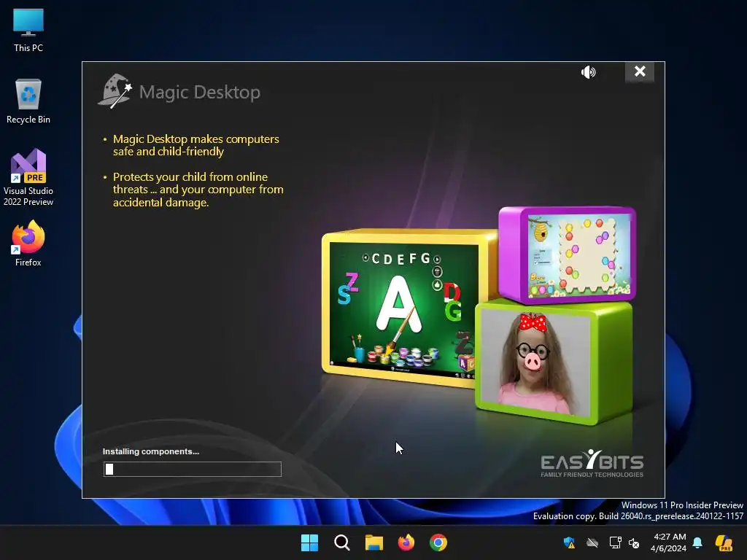Click 'Magic Desktop' title text
Image resolution: width=747 pixels, height=560 pixels.
click(200, 92)
